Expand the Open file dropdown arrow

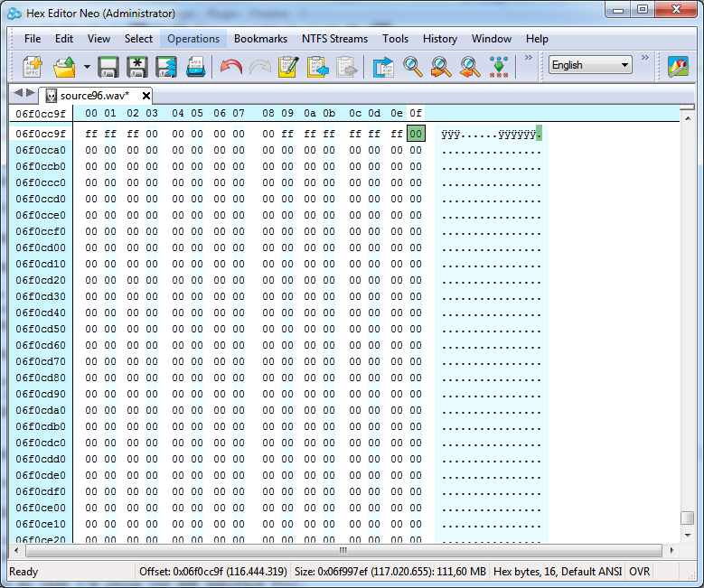[87, 67]
